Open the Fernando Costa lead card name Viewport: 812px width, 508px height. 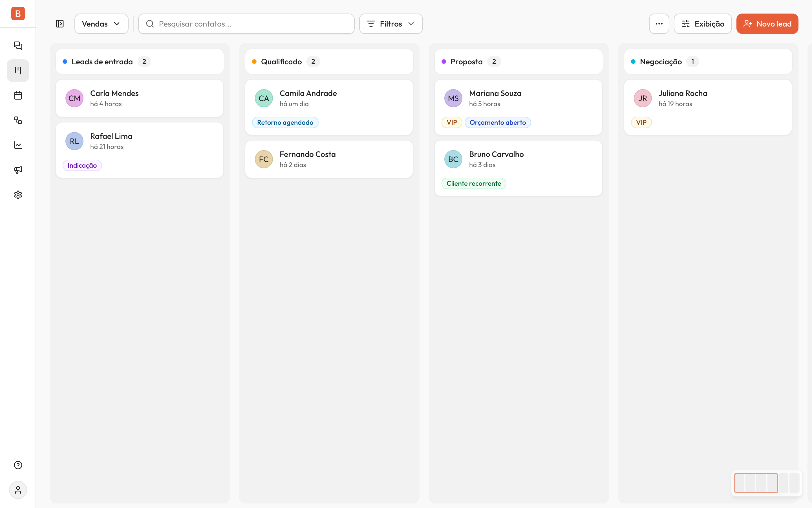tap(307, 154)
